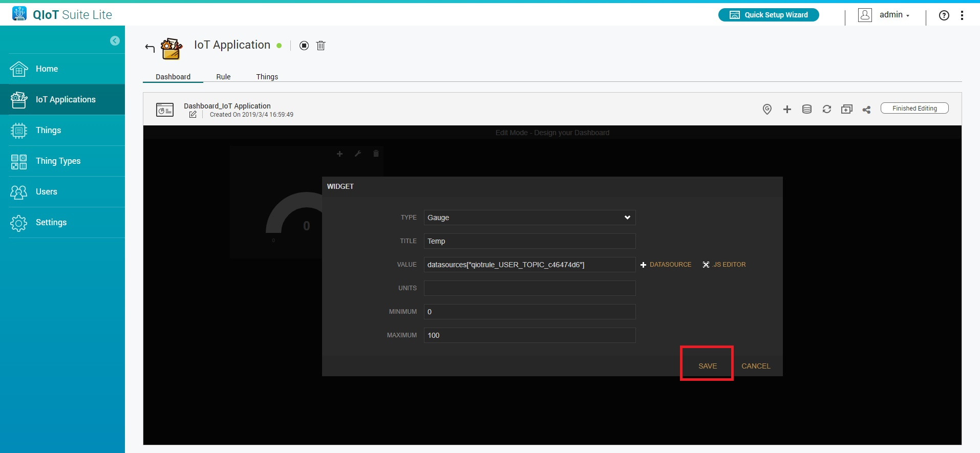The width and height of the screenshot is (980, 453).
Task: Click the stop application icon
Action: coord(304,46)
